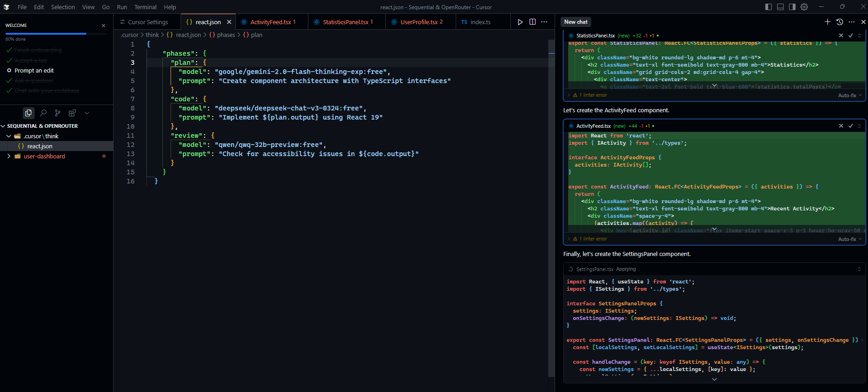Close the react.json tab
The image size is (868, 392).
[x=229, y=22]
